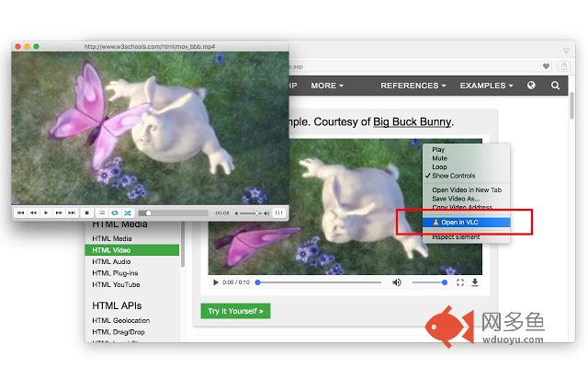
Task: Open HTML Geolocation sidebar link
Action: [x=120, y=320]
